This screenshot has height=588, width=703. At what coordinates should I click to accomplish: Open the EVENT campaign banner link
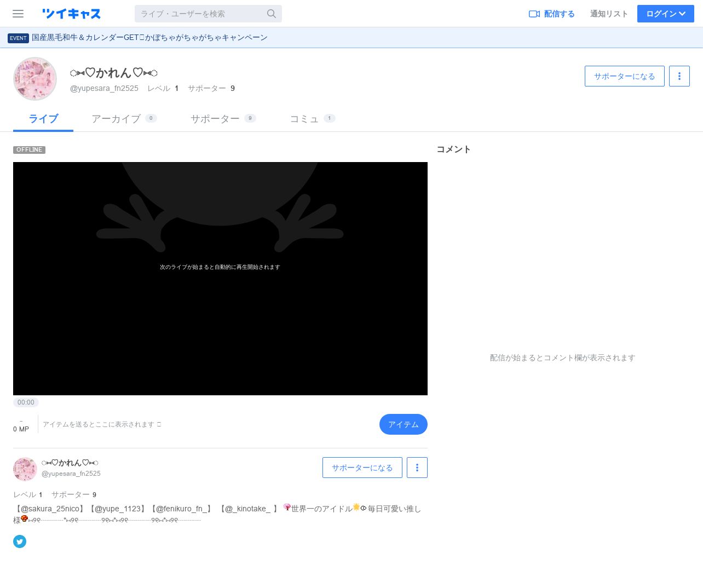(x=149, y=38)
